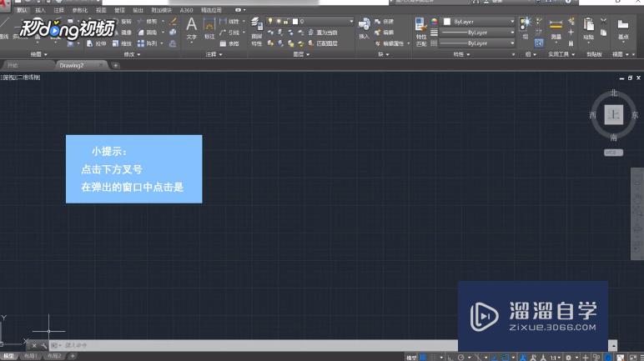Open the 注释 ribbon tab
Screen dimensions: 644x361
click(x=59, y=10)
